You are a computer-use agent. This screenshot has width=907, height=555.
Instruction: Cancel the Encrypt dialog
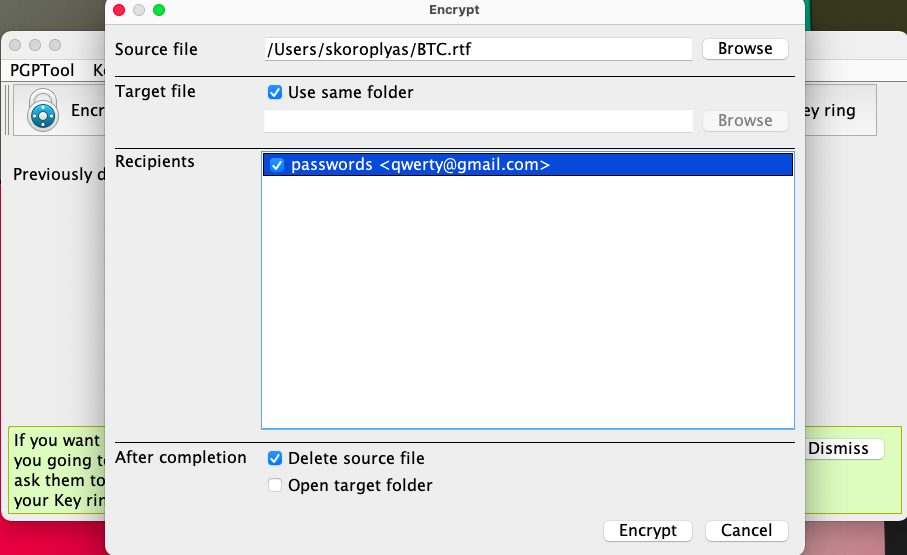pos(746,530)
